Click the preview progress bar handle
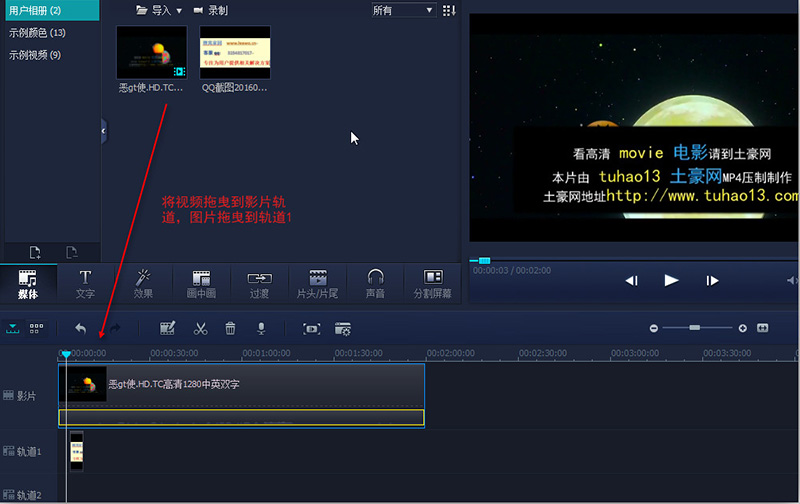The image size is (800, 504). click(x=484, y=261)
